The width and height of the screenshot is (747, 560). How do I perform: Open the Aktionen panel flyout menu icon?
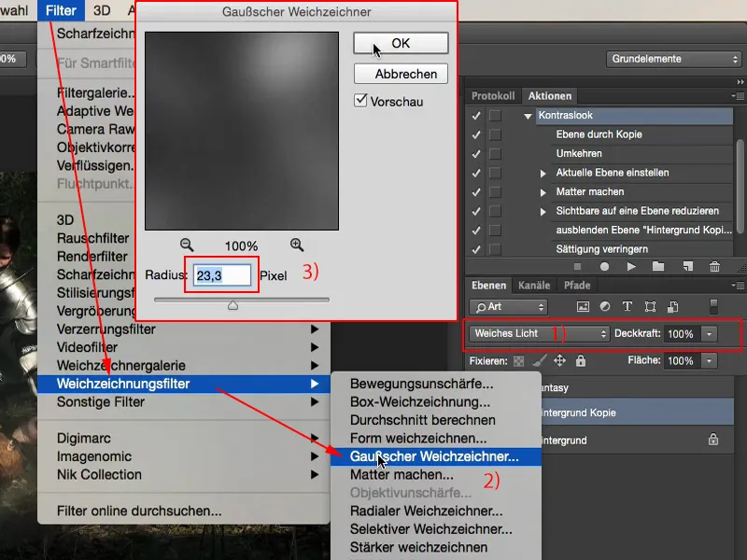click(738, 96)
